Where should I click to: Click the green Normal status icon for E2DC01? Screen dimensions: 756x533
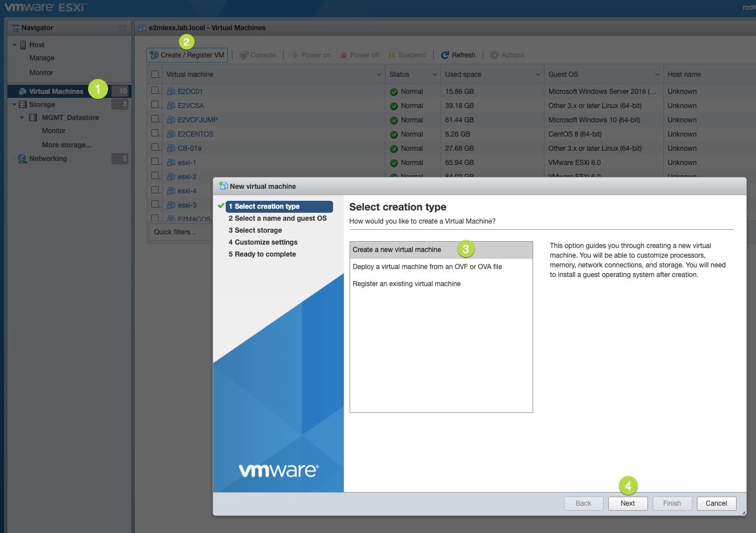click(393, 92)
